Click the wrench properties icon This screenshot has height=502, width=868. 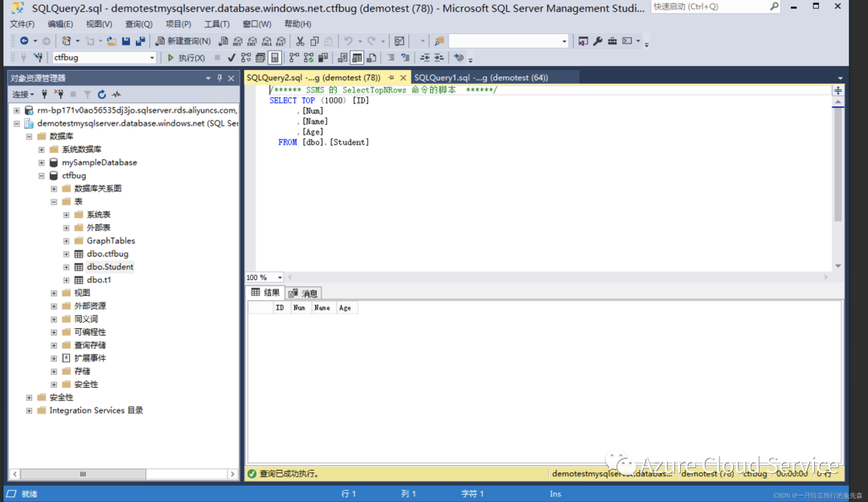coord(598,41)
